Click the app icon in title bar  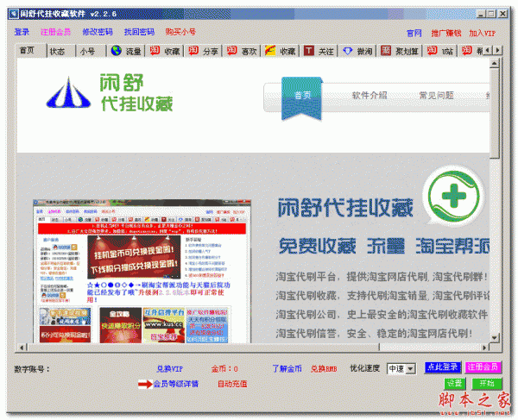coord(14,14)
